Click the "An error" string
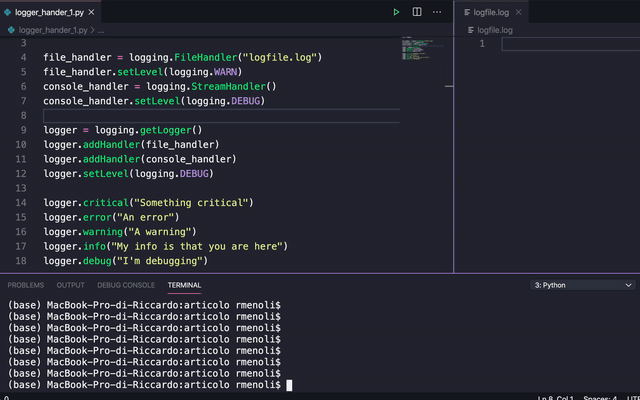Viewport: 640px width, 400px height. pyautogui.click(x=145, y=218)
